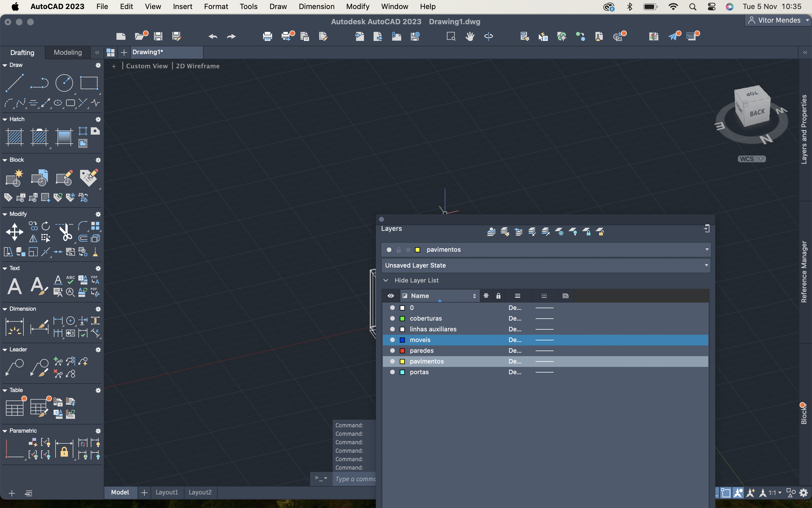
Task: Toggle visibility of portas layer
Action: (392, 372)
